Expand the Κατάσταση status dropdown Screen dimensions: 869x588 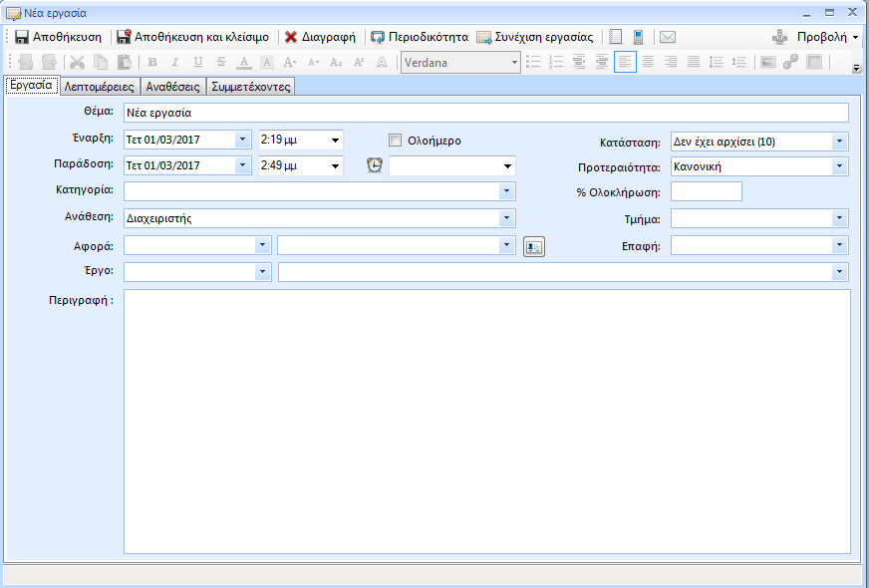tap(839, 142)
